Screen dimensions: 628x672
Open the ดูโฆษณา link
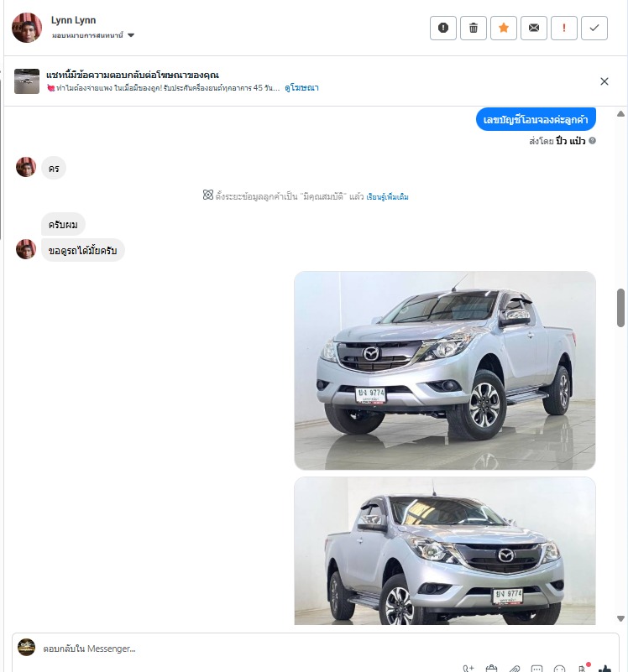point(301,88)
